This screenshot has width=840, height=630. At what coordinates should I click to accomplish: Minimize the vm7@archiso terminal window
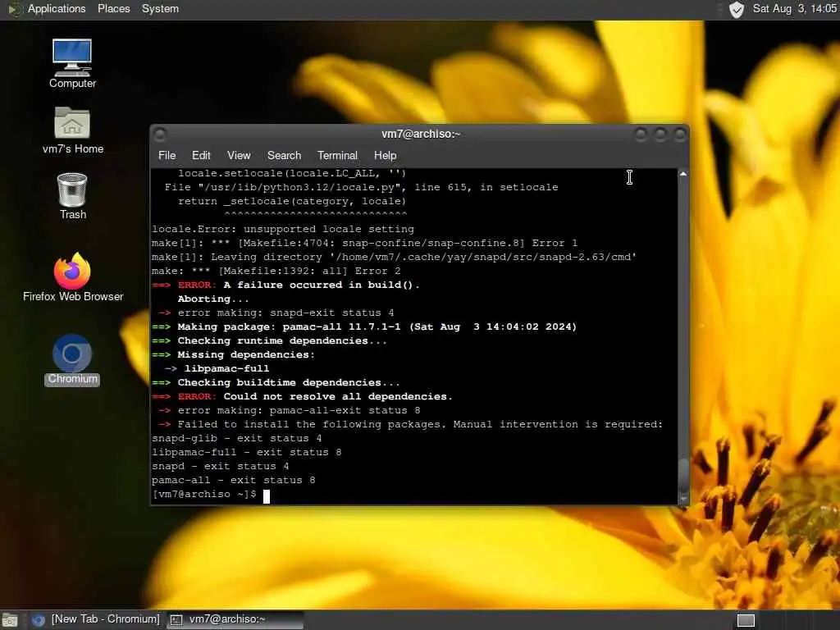tap(640, 134)
